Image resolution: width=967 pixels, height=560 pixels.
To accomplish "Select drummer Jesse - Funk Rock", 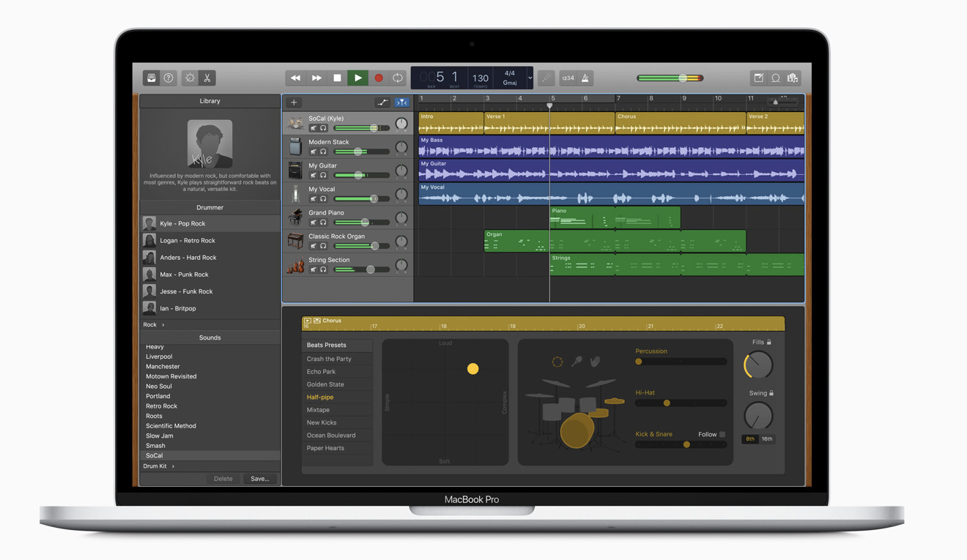I will (x=210, y=291).
